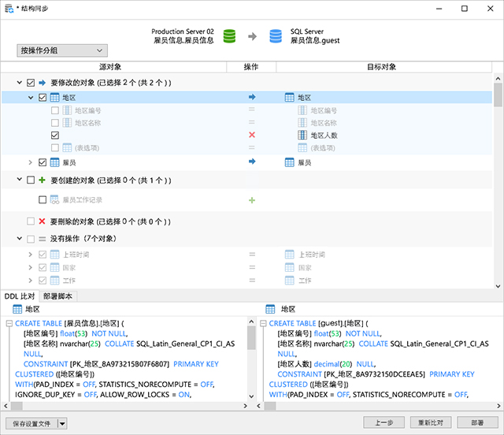Click the object list vertical scrollbar thumb
Viewport: 504px width, 435px height.
[x=498, y=95]
